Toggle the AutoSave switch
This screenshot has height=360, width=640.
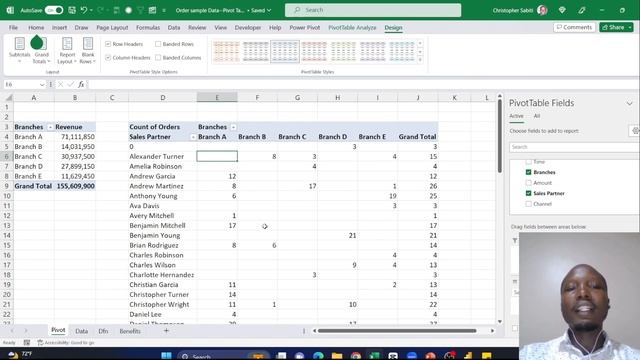click(54, 10)
